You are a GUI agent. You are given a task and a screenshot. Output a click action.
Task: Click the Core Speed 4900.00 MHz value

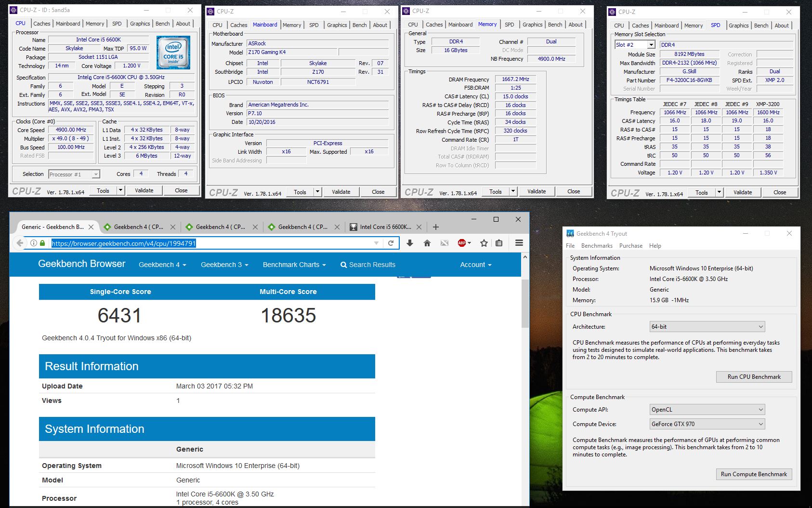(71, 130)
